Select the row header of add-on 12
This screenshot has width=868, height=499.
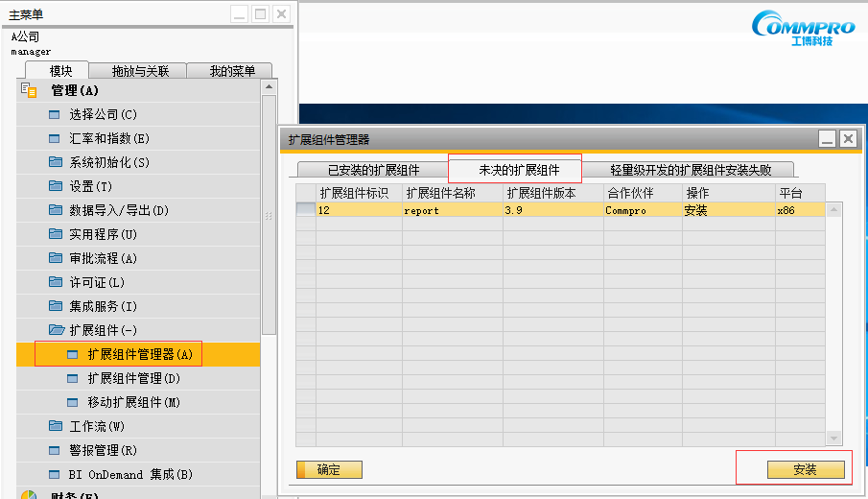pos(306,209)
